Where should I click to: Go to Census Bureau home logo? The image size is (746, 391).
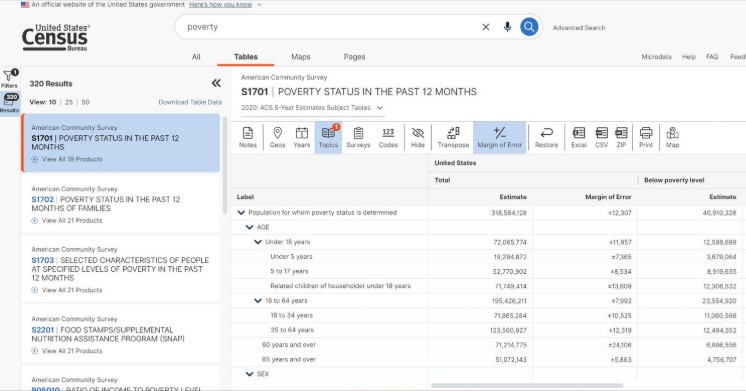tap(56, 37)
